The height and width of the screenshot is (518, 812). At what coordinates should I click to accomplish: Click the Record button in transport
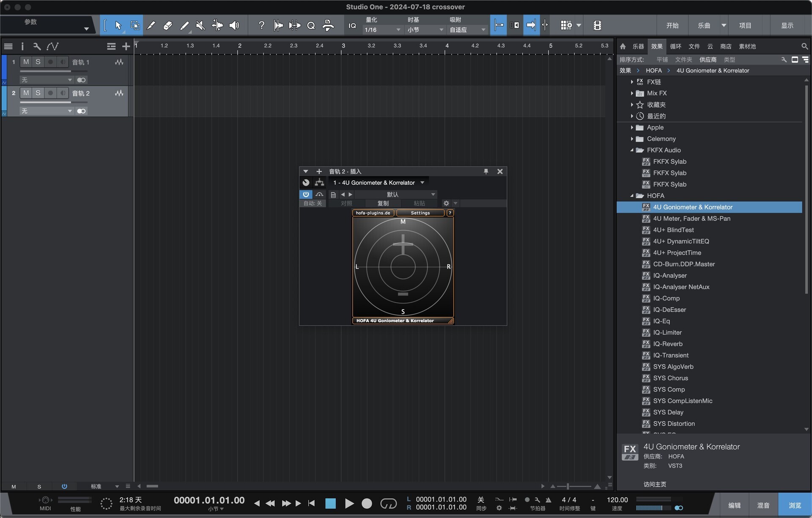pyautogui.click(x=367, y=503)
